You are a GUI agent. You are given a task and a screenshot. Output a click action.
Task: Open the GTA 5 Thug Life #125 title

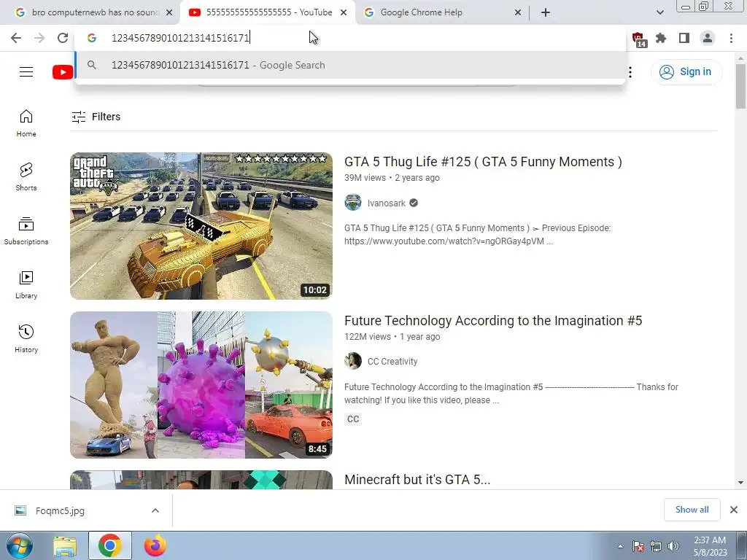coord(483,162)
